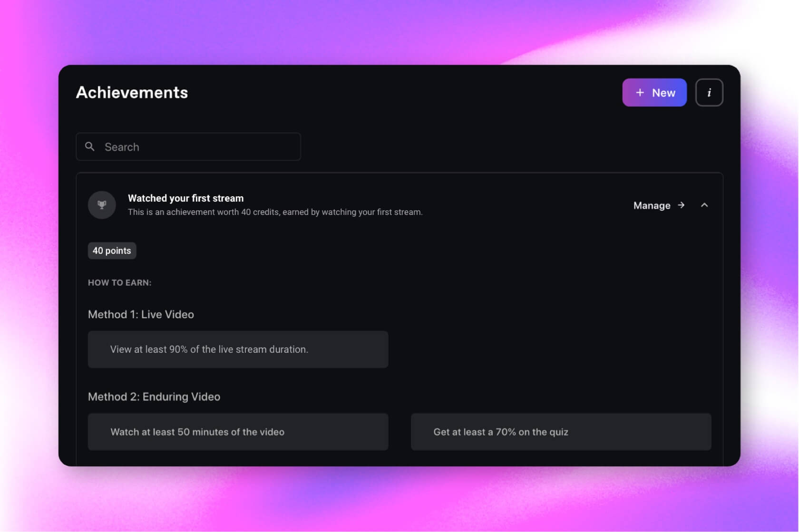Click Method 1: Live Video heading
The height and width of the screenshot is (532, 799).
coord(141,314)
